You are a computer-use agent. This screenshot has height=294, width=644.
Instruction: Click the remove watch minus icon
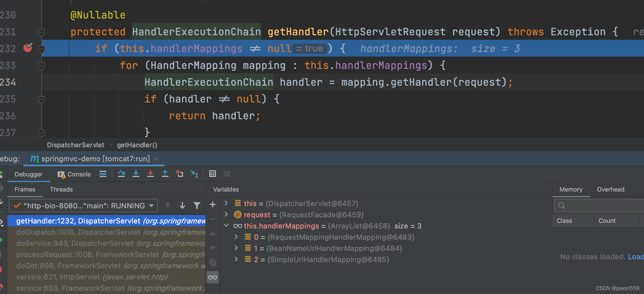[213, 219]
